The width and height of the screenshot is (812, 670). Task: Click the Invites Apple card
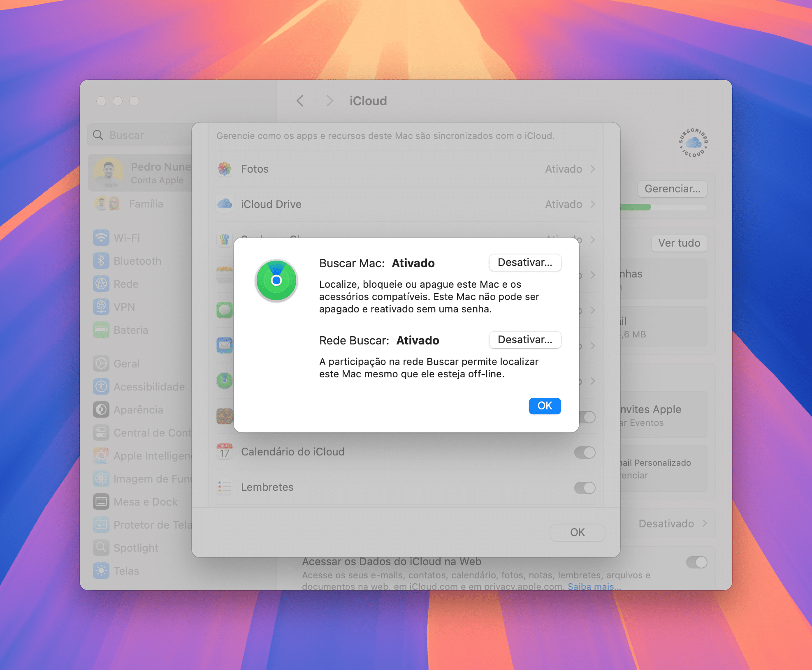(x=664, y=415)
